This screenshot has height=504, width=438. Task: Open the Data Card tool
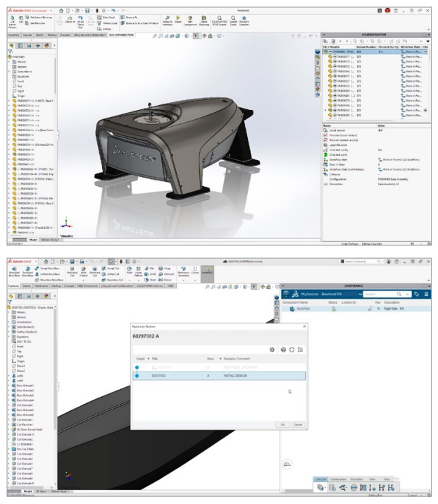99,16
